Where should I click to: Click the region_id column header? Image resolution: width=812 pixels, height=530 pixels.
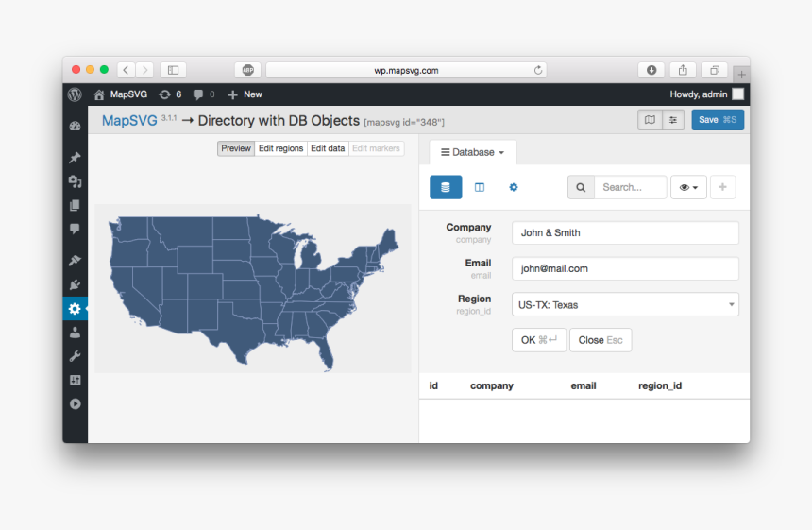tap(660, 386)
